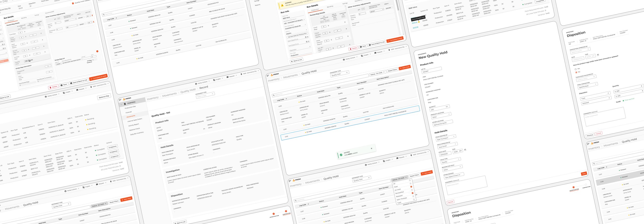The image size is (644, 224).
Task: Click the Request flag icon in Record screen header
Action: pyautogui.click(x=227, y=77)
